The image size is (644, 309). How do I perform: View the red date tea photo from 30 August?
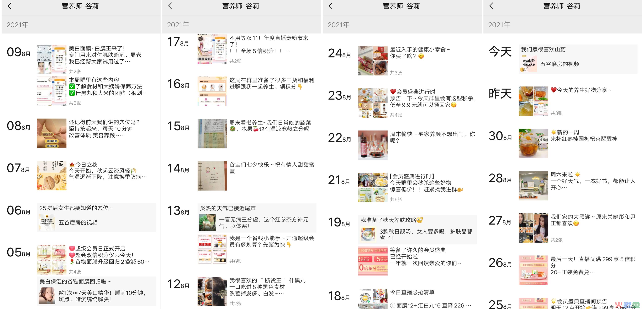coord(533,143)
